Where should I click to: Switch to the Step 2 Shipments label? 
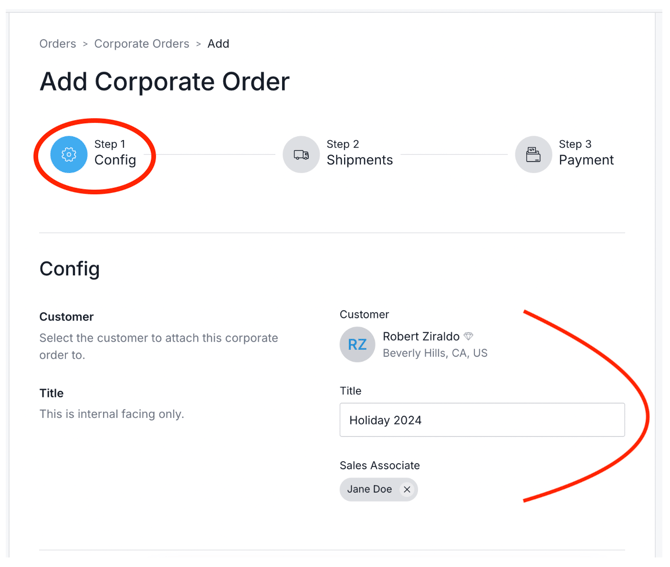click(x=359, y=160)
